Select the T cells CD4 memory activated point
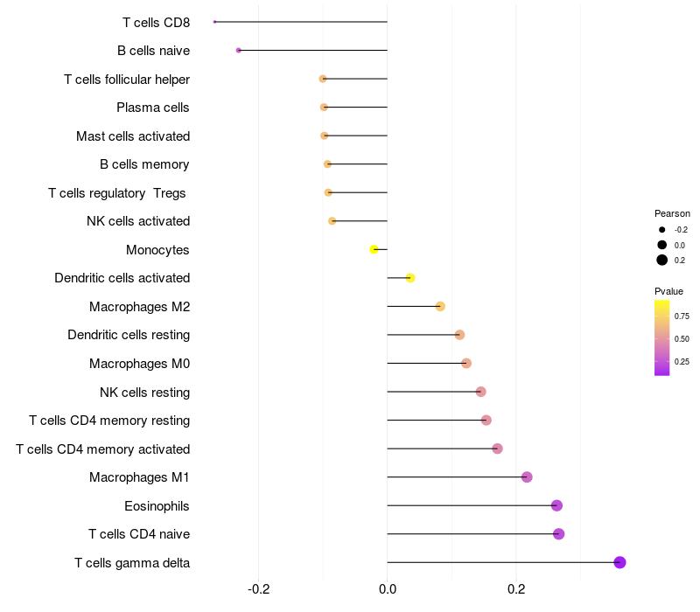The image size is (700, 612). point(497,449)
